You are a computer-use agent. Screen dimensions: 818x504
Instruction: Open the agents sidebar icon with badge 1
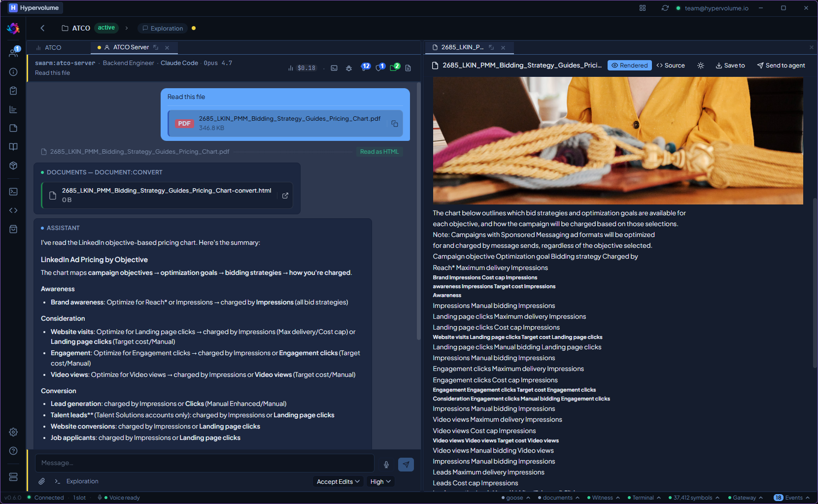pyautogui.click(x=13, y=52)
